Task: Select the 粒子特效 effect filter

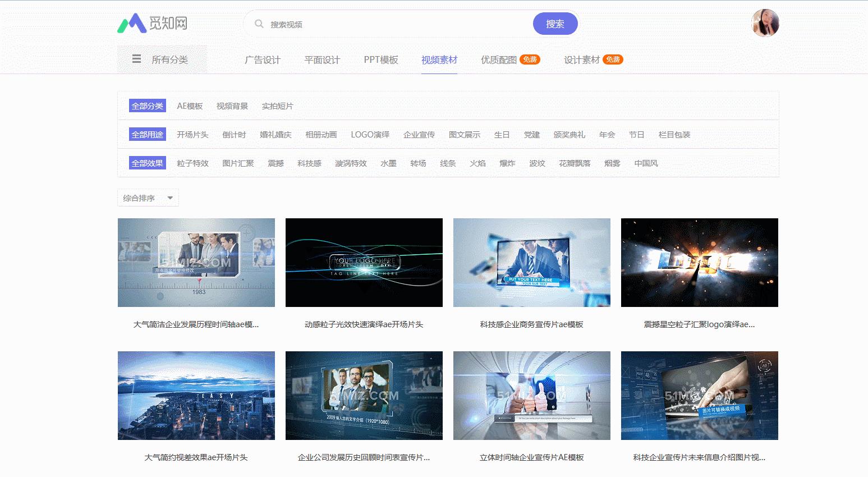Action: click(192, 163)
